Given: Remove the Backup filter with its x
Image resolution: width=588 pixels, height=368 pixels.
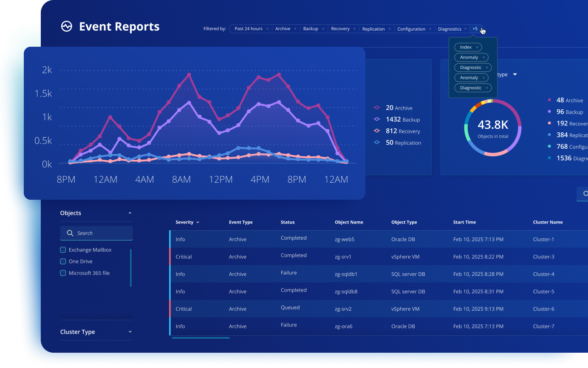Looking at the screenshot, I should (323, 29).
